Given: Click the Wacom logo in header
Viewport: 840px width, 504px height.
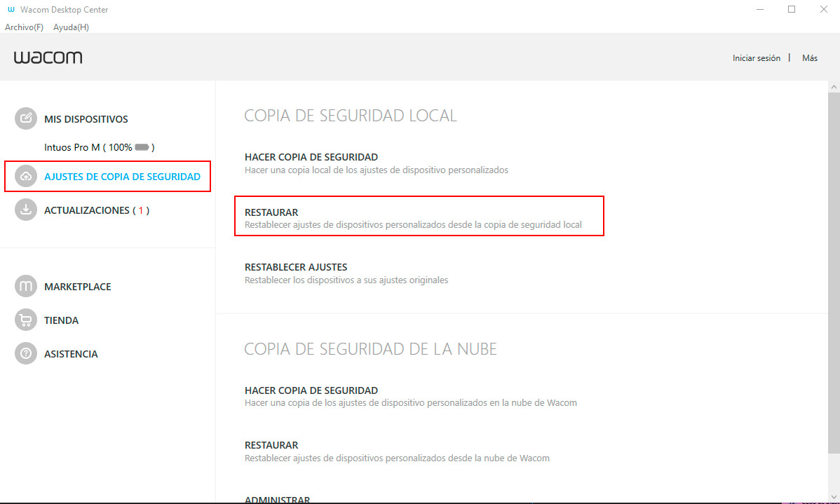Looking at the screenshot, I should click(48, 57).
